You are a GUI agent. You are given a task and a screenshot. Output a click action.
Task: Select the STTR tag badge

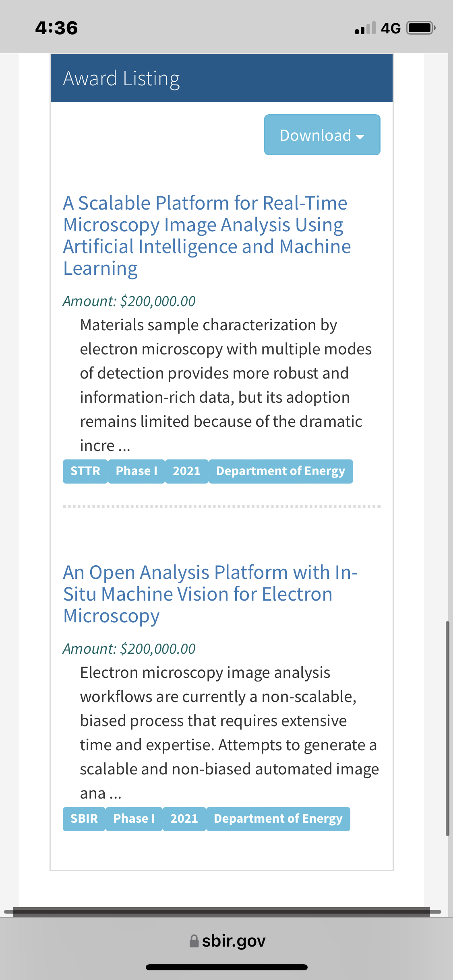(85, 471)
